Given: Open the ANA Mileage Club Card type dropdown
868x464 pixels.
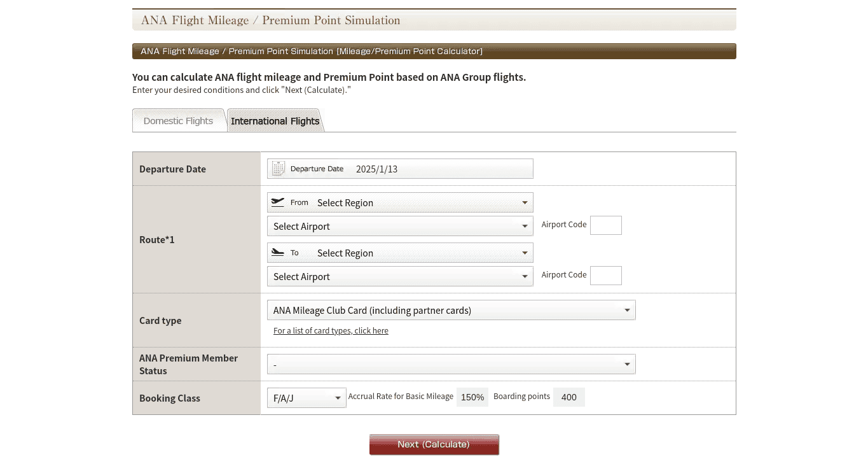Looking at the screenshot, I should click(x=451, y=310).
